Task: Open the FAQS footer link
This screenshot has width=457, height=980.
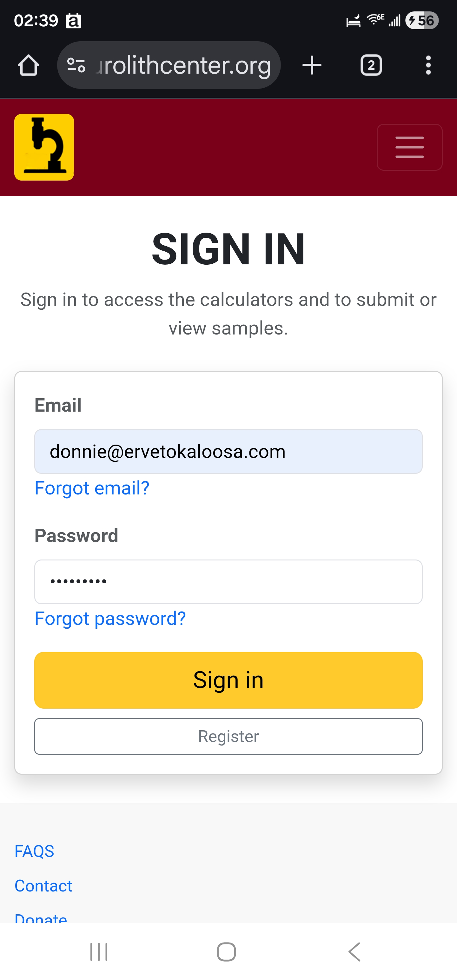Action: [34, 851]
